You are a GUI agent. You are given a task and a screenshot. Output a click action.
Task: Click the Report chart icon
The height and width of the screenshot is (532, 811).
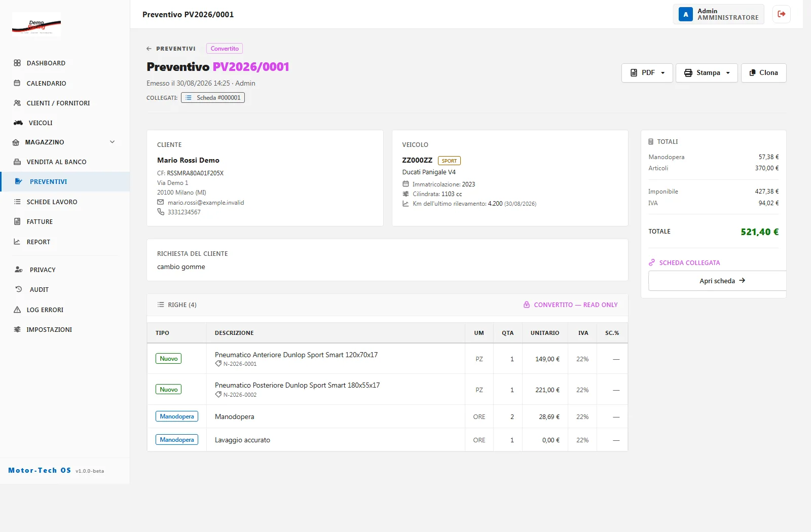pyautogui.click(x=17, y=242)
